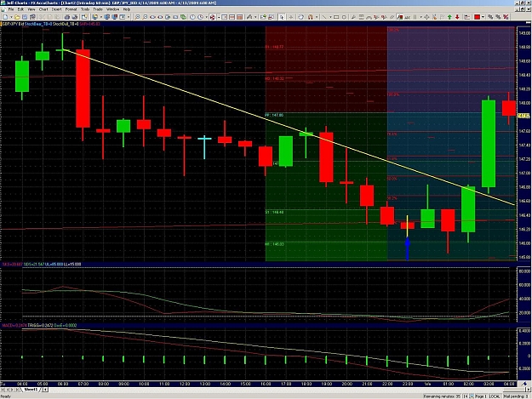Select the ABC text annotation tool
This screenshot has height=399, width=532.
[407, 17]
